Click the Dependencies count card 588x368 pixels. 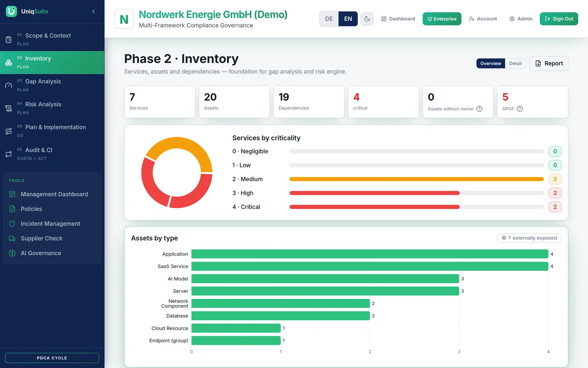pyautogui.click(x=309, y=102)
